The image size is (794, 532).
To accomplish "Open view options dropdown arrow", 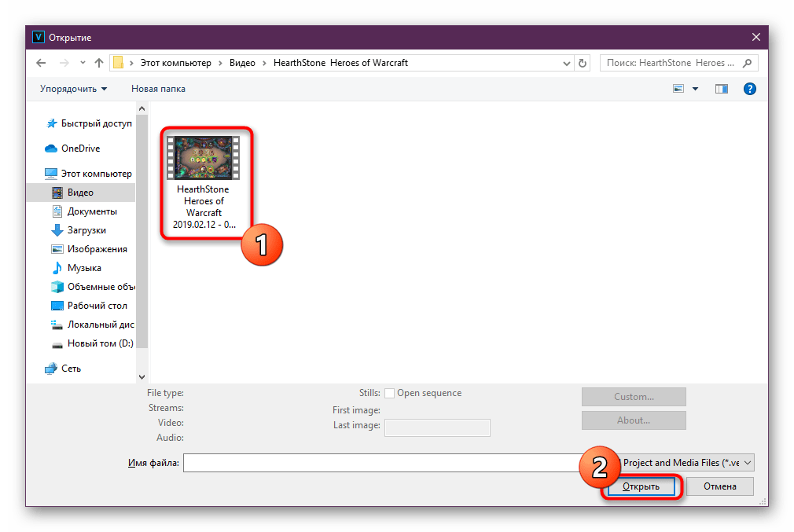I will pos(695,89).
